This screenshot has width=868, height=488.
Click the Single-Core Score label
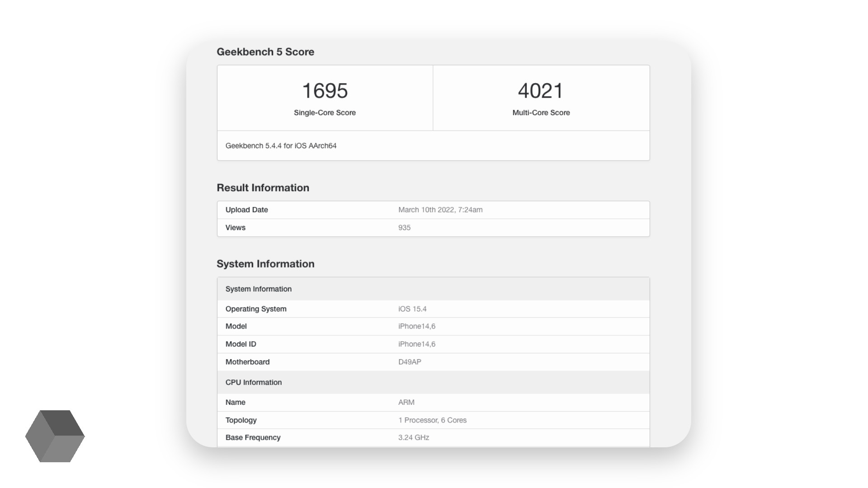(325, 113)
